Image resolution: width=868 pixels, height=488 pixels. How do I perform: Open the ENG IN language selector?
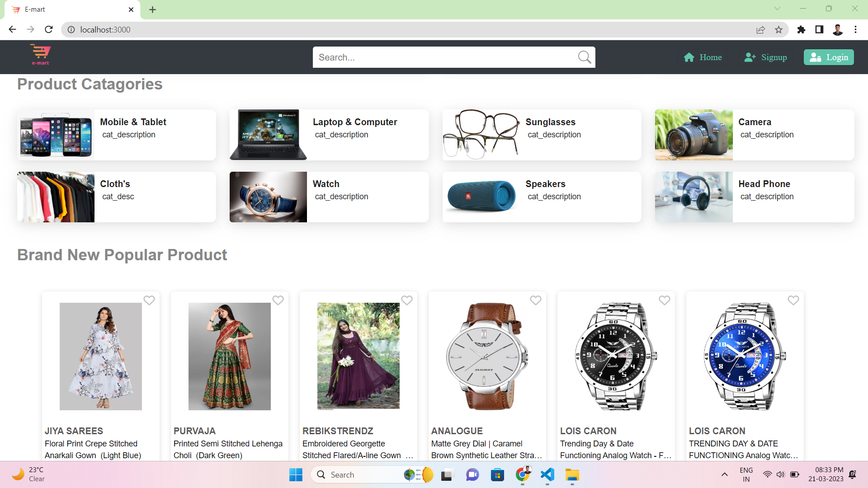pyautogui.click(x=745, y=474)
